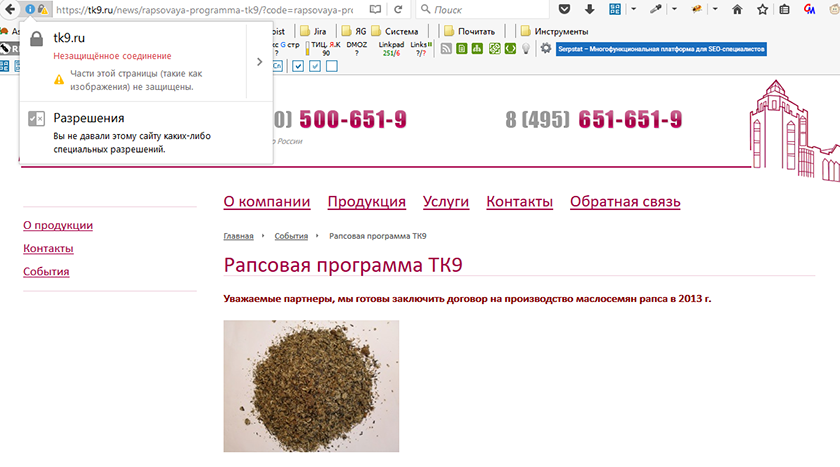This screenshot has height=467, width=840.
Task: Expand connection details arrow in popup
Action: coord(259,62)
